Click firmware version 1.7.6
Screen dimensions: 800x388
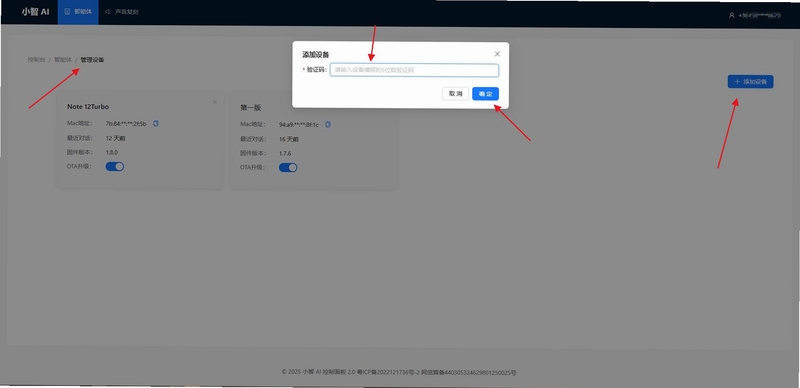(x=285, y=153)
